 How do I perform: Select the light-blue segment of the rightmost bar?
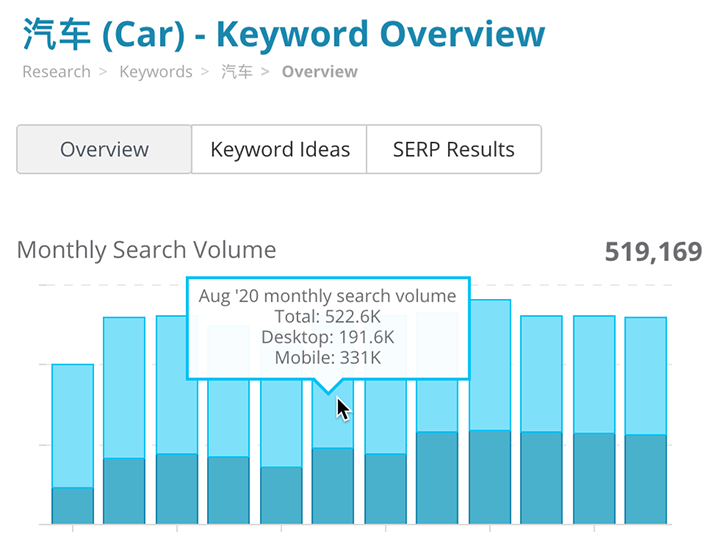tap(646, 375)
